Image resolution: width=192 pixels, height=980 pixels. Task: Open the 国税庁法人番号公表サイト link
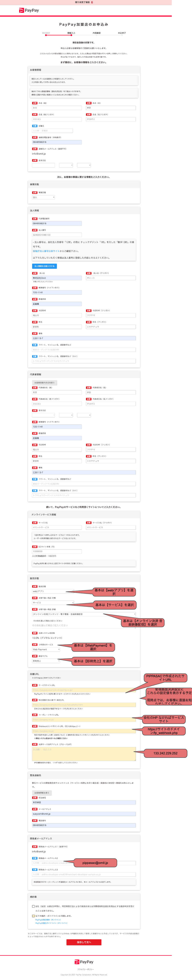pyautogui.click(x=46, y=251)
